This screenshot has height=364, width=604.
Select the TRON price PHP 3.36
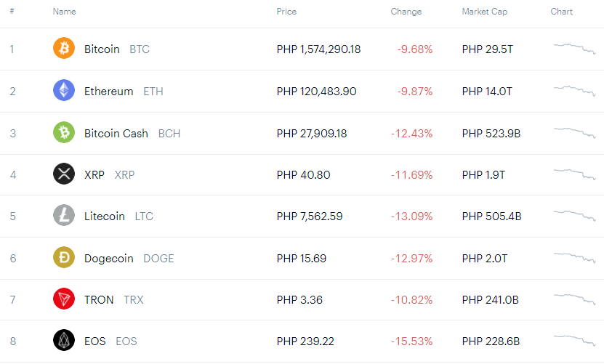[x=299, y=300]
